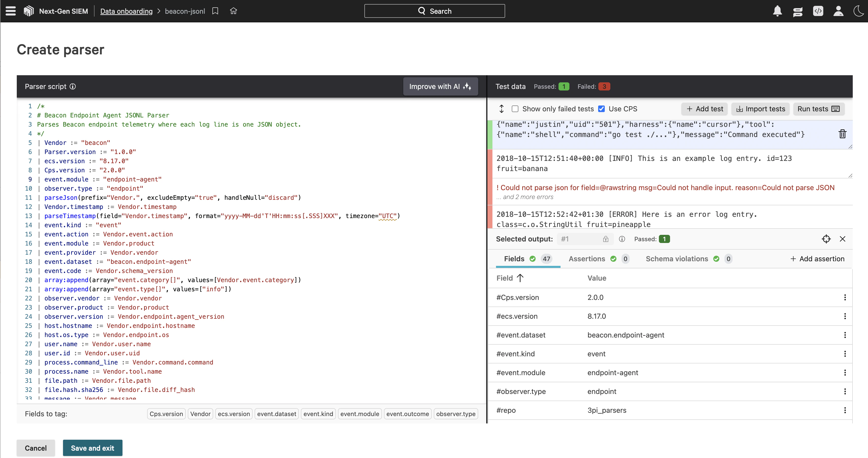Viewport: 868px width, 458px height.
Task: Click Save and exit
Action: 93,448
